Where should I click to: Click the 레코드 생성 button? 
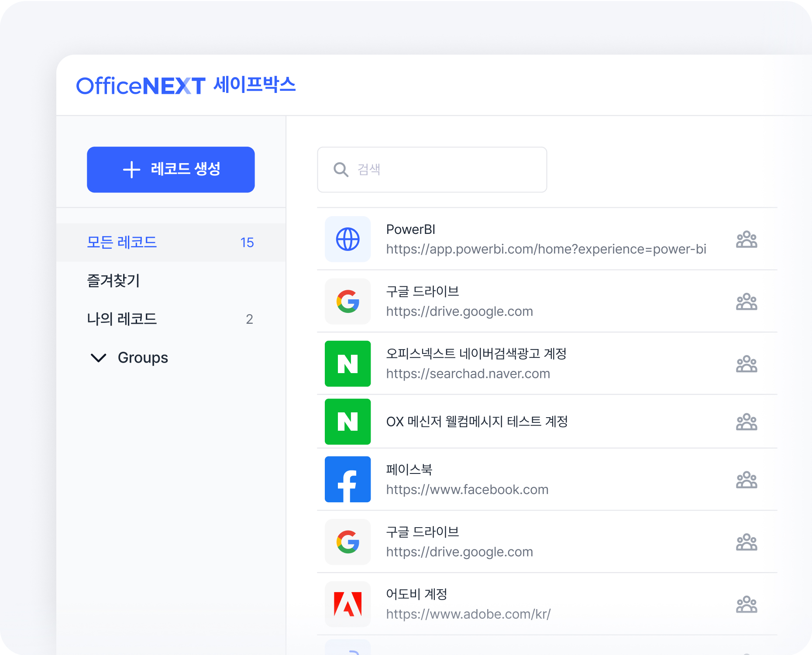(x=171, y=169)
